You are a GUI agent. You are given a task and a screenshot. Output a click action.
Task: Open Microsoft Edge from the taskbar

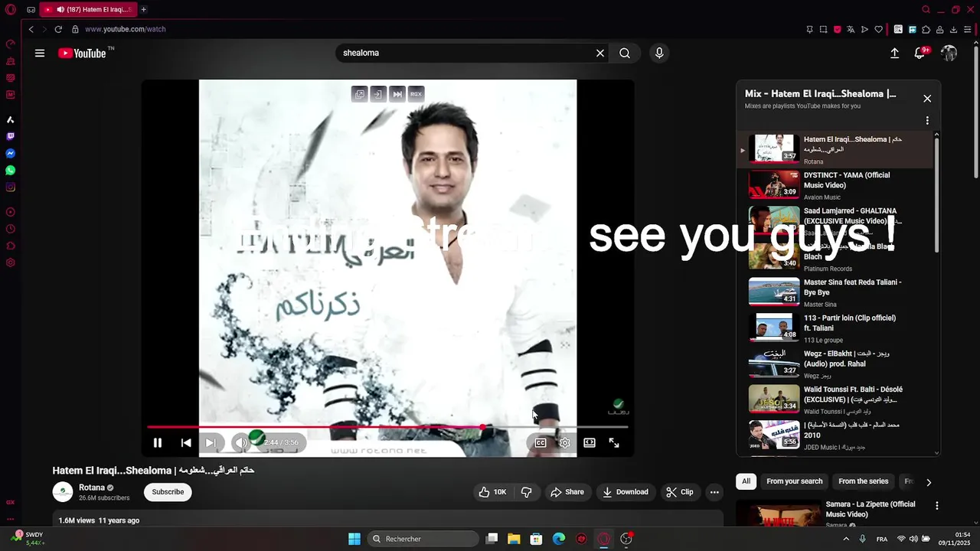[559, 539]
